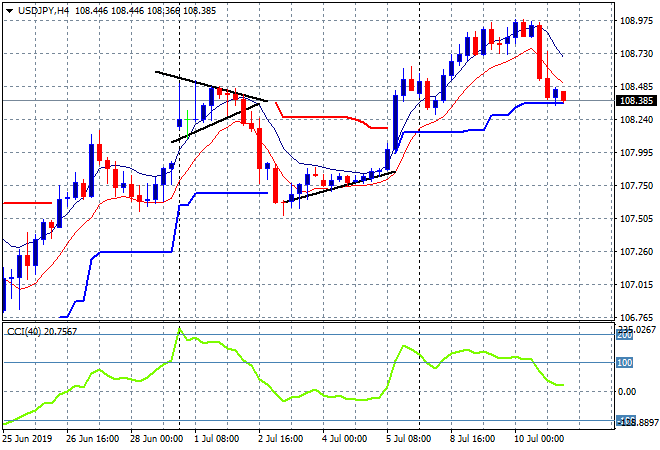The height and width of the screenshot is (450, 660).
Task: Select the USDJPY,H4 chart title text
Action: point(43,11)
